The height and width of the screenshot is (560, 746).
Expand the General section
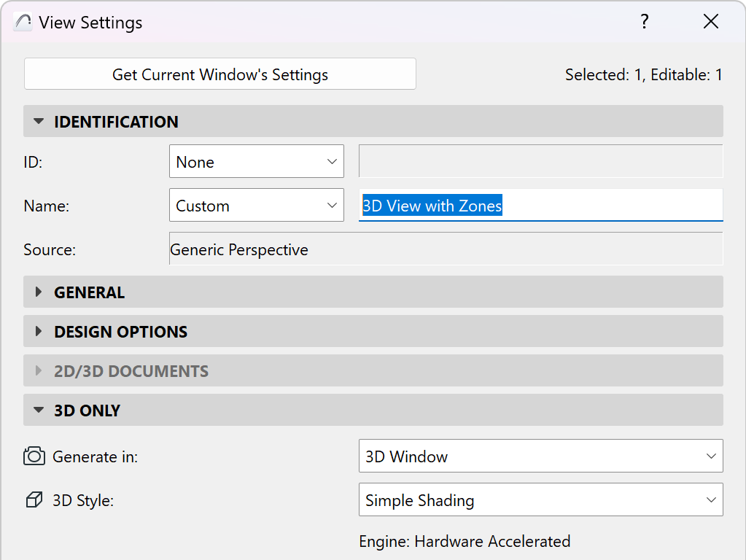point(39,292)
